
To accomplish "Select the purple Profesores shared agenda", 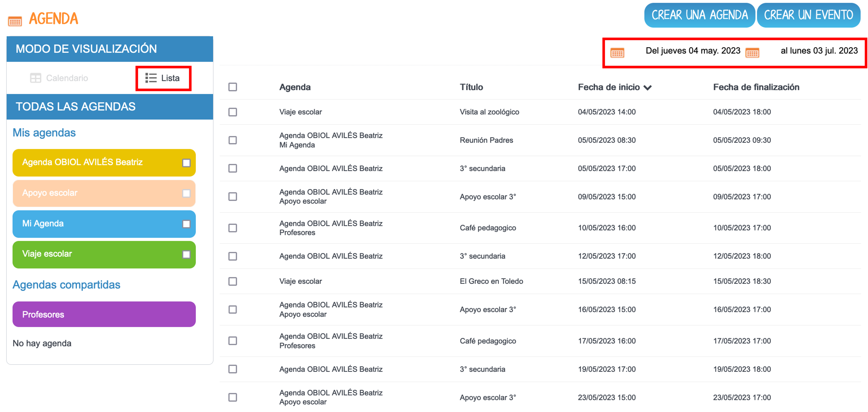I will pos(104,314).
